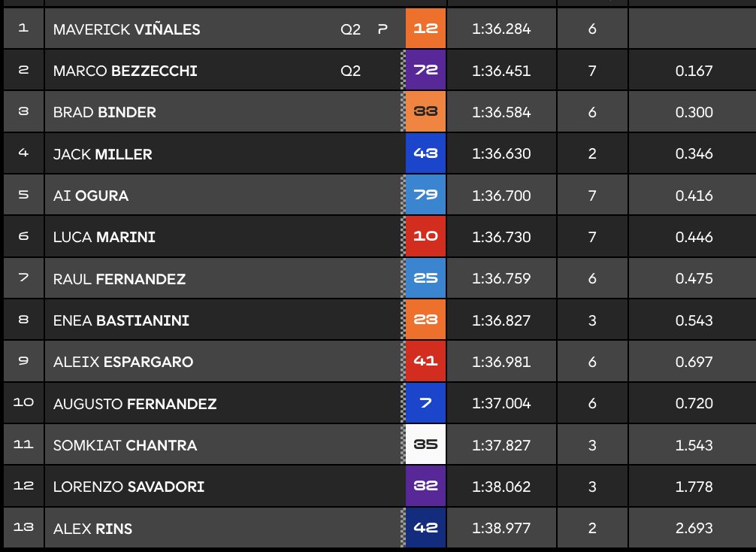
Task: Click Lorenzo Savadori's name
Action: [129, 487]
